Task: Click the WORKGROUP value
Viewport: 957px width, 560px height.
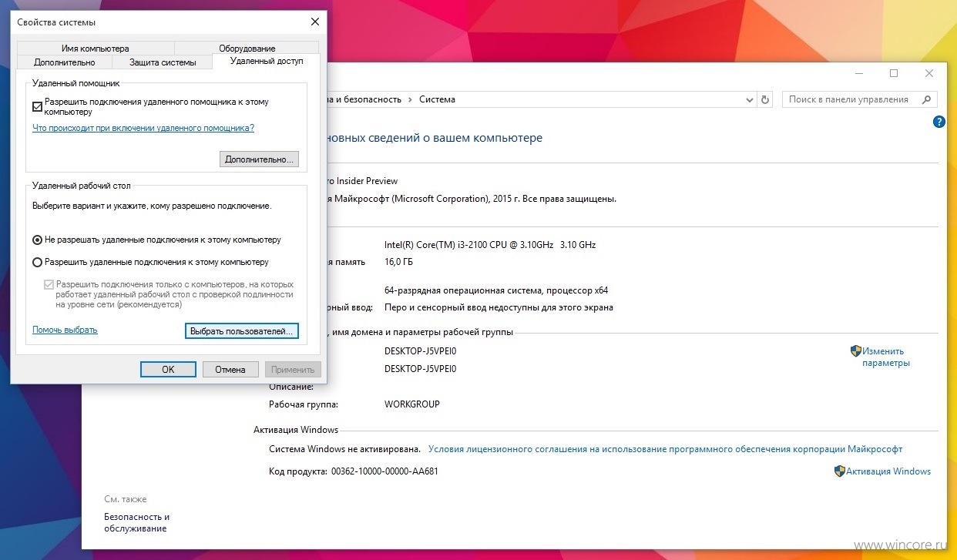Action: tap(412, 404)
